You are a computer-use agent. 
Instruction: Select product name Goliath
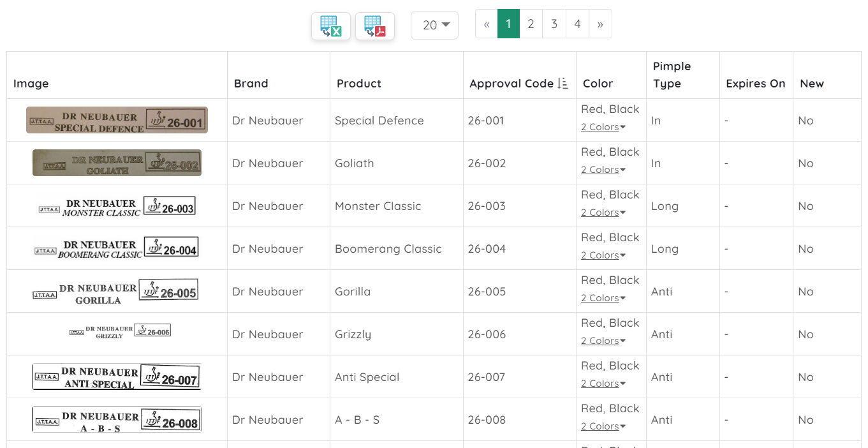pos(355,163)
